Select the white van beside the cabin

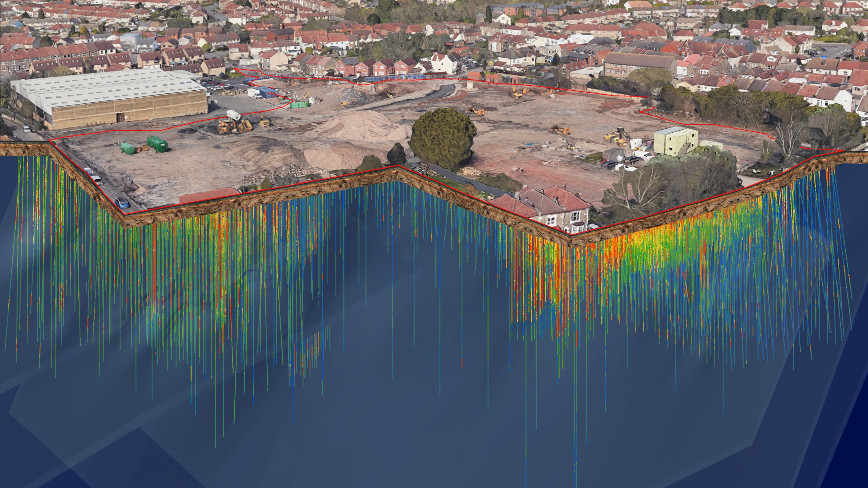(643, 156)
